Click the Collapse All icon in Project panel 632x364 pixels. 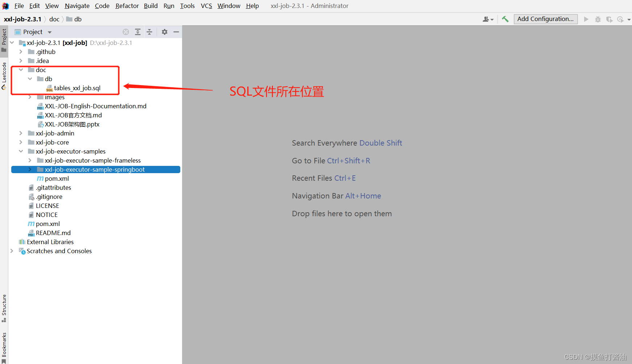point(149,32)
